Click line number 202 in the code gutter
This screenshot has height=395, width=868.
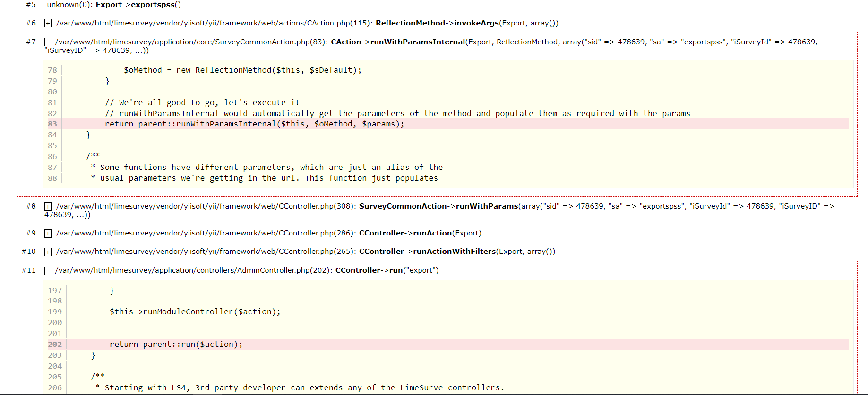(55, 345)
